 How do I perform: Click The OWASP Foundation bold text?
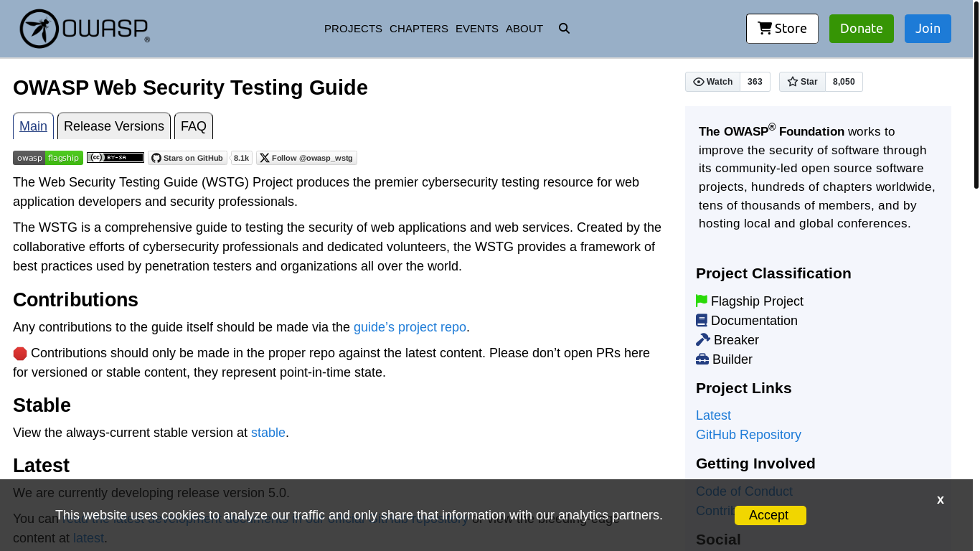coord(771,131)
